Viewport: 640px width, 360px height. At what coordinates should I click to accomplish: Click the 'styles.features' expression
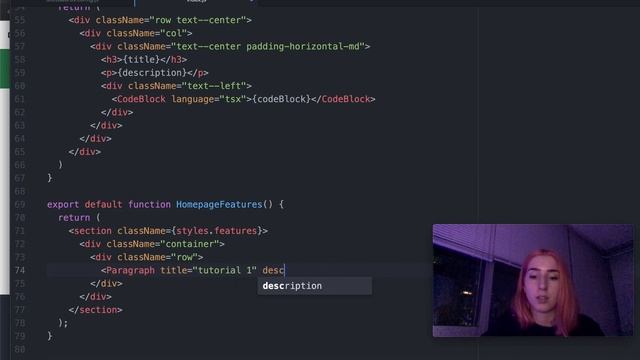(x=217, y=231)
